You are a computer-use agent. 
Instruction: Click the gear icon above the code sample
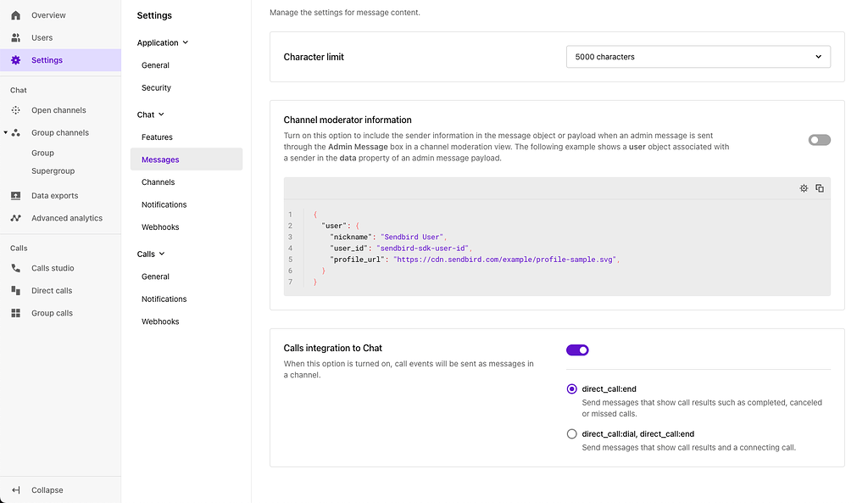pos(804,188)
